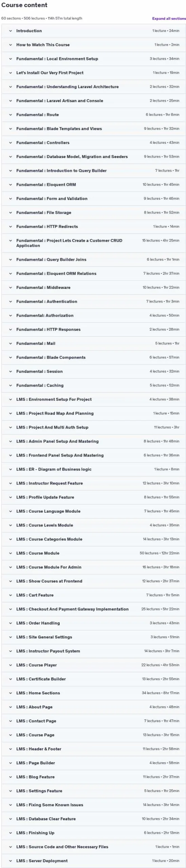Toggle the chevron for Fundamental : File Storage
Image resolution: width=186 pixels, height=868 pixels.
point(11,213)
